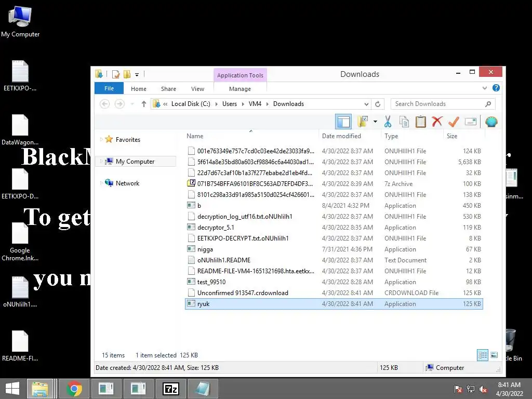
Task: Select the Application Tools contextual tab
Action: [x=240, y=75]
